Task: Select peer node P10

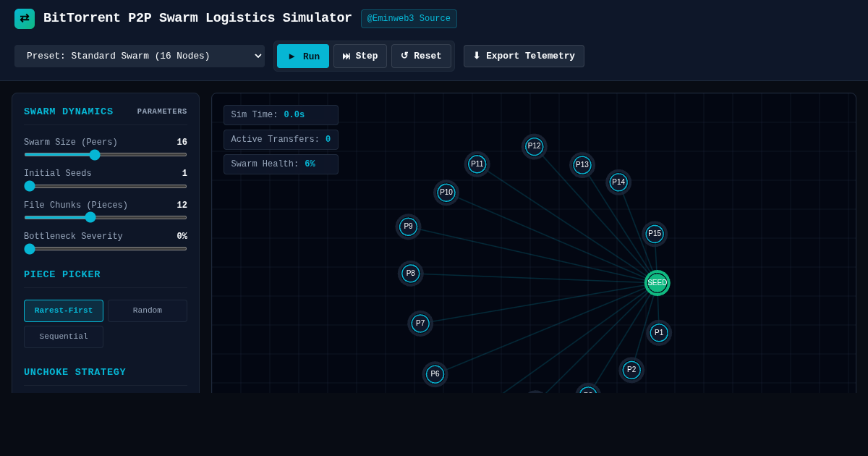Action: [x=446, y=193]
